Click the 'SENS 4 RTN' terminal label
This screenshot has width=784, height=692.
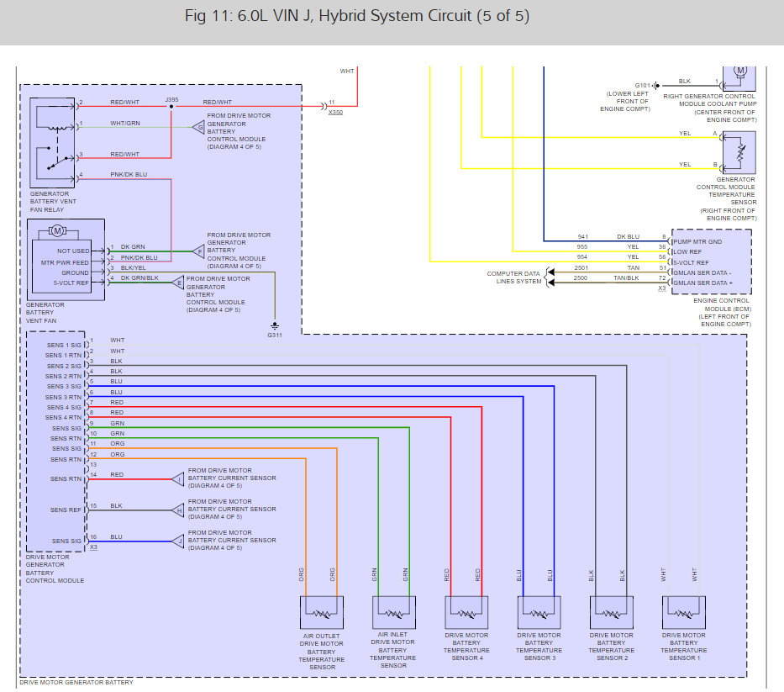coord(63,417)
